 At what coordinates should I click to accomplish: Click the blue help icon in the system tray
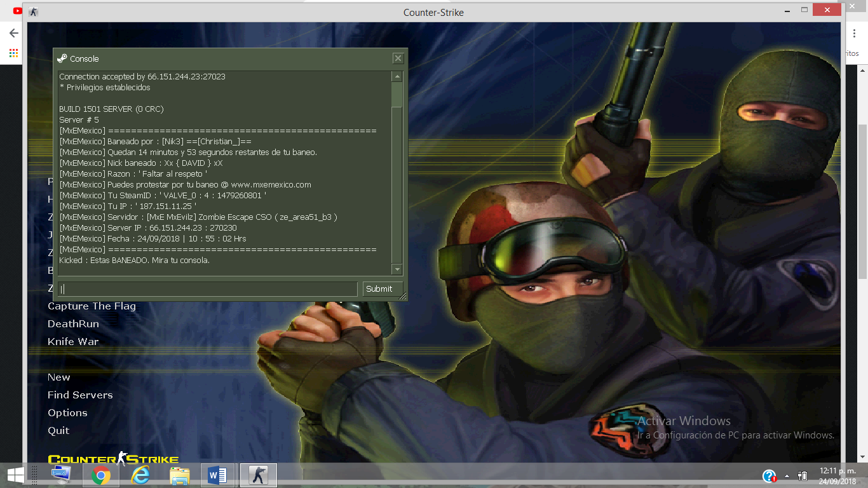(x=770, y=476)
